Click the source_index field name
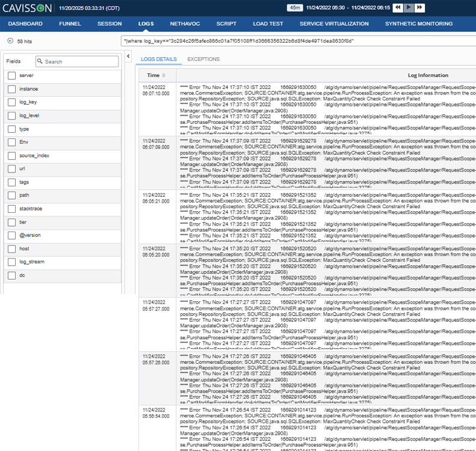The width and height of the screenshot is (476, 451). [34, 156]
